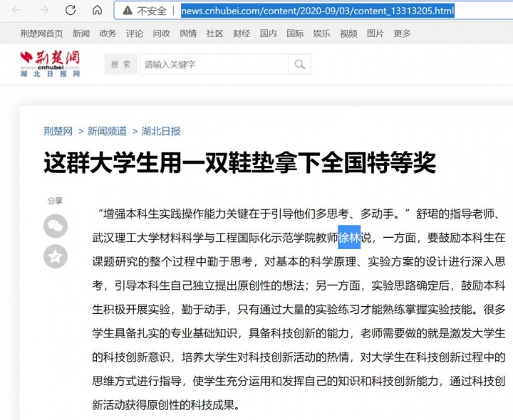Click the 荆楚网 breadcrumb link
Image resolution: width=513 pixels, height=420 pixels.
tap(58, 131)
